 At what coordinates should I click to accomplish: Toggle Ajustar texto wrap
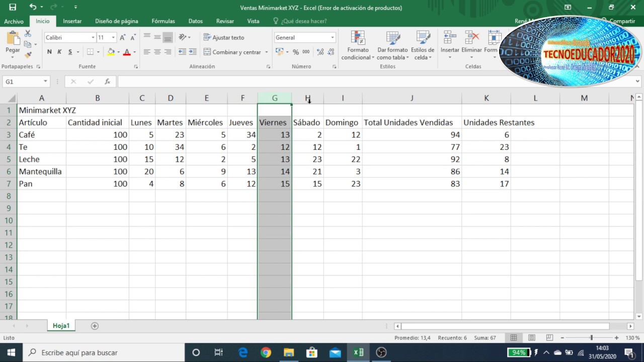224,38
